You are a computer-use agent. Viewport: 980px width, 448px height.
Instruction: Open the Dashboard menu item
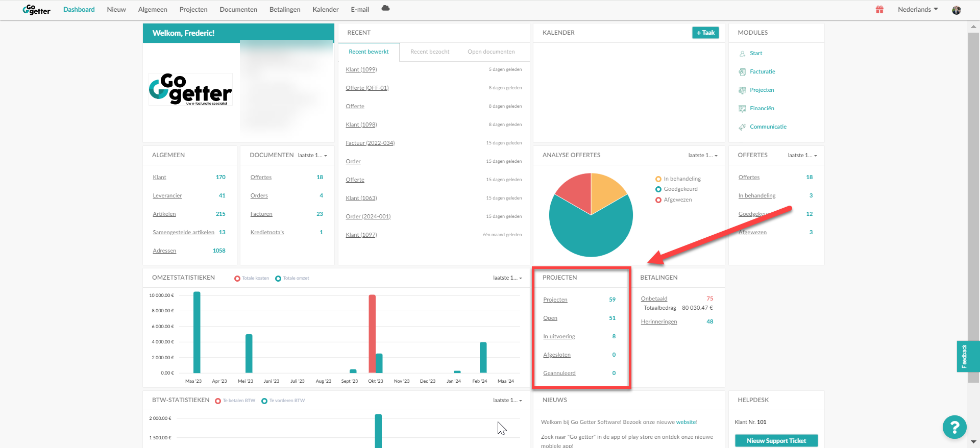79,10
